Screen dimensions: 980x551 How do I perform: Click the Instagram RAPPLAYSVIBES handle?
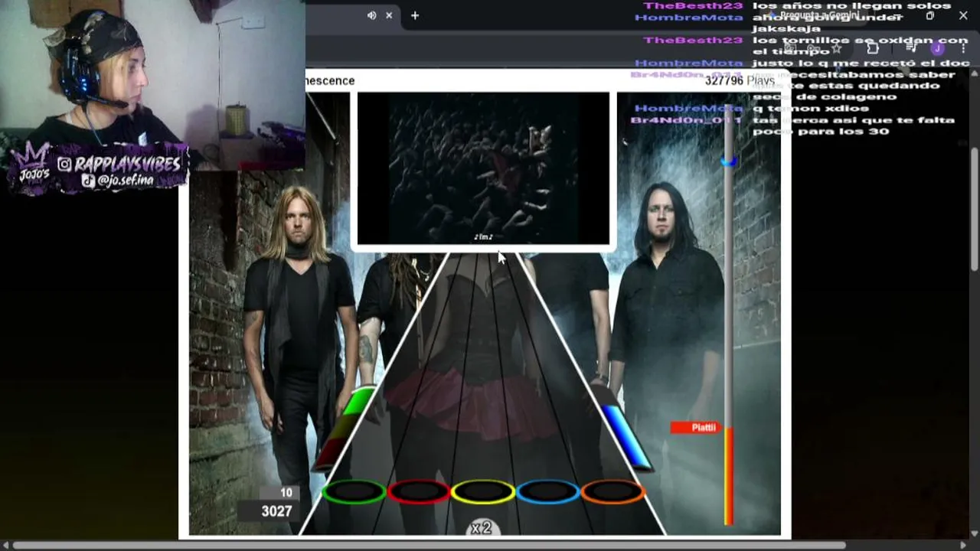click(x=119, y=164)
